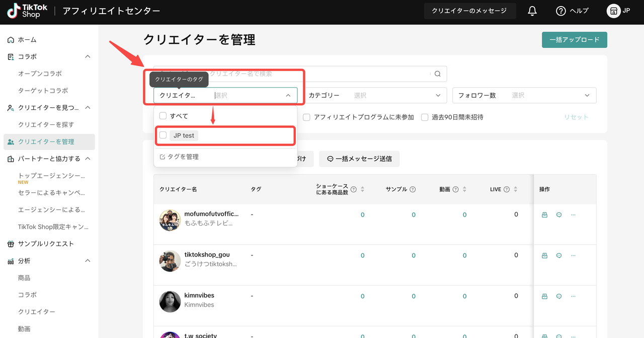The height and width of the screenshot is (338, 644).
Task: Click the LIVE column info icon
Action: coord(507,189)
